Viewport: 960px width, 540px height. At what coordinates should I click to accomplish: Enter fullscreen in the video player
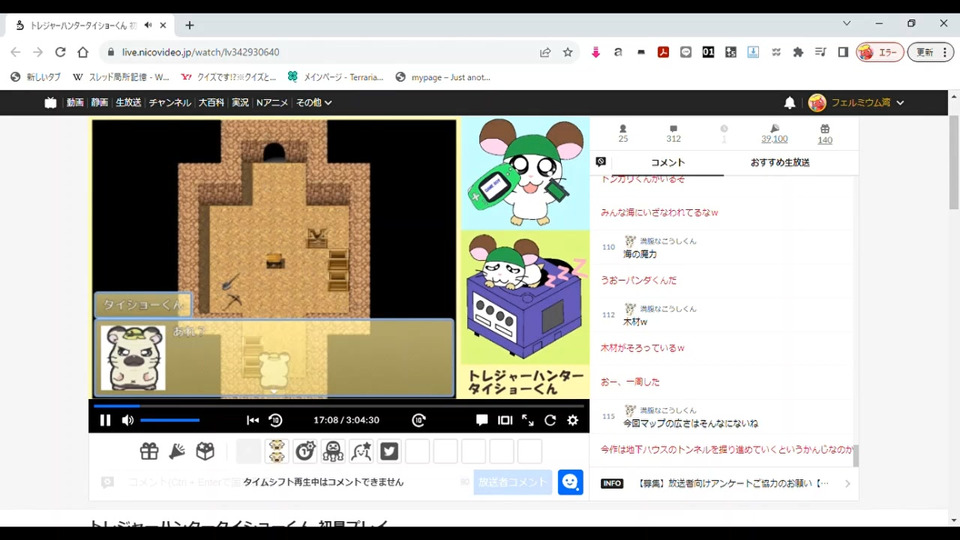pyautogui.click(x=528, y=420)
